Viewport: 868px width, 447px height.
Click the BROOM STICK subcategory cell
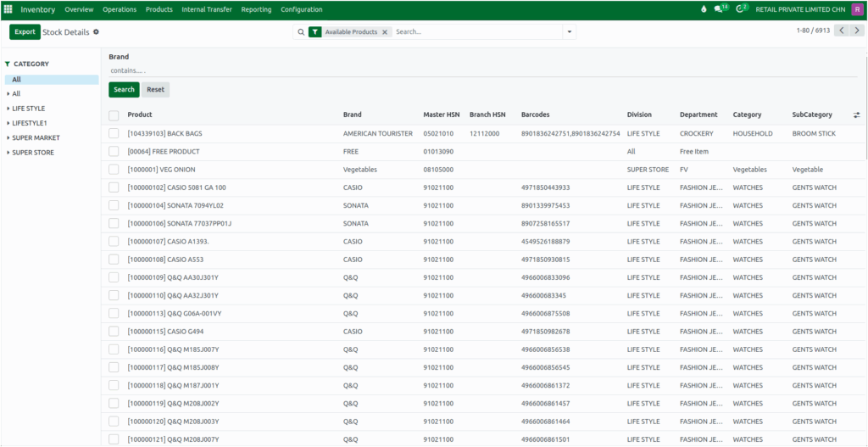pyautogui.click(x=814, y=133)
